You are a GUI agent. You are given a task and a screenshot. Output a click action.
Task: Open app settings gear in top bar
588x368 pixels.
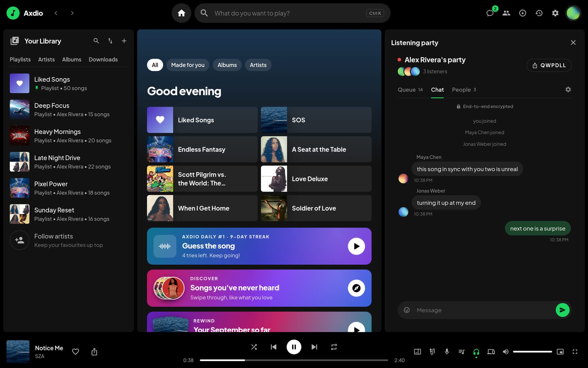(x=555, y=13)
